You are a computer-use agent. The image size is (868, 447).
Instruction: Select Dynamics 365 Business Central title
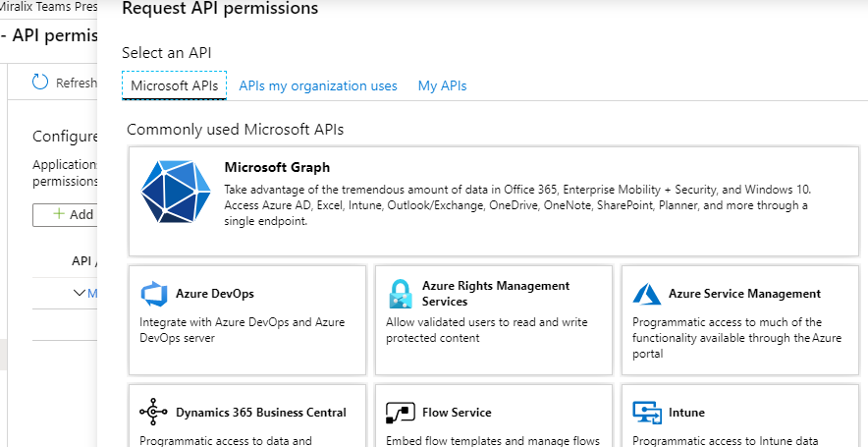click(x=261, y=413)
